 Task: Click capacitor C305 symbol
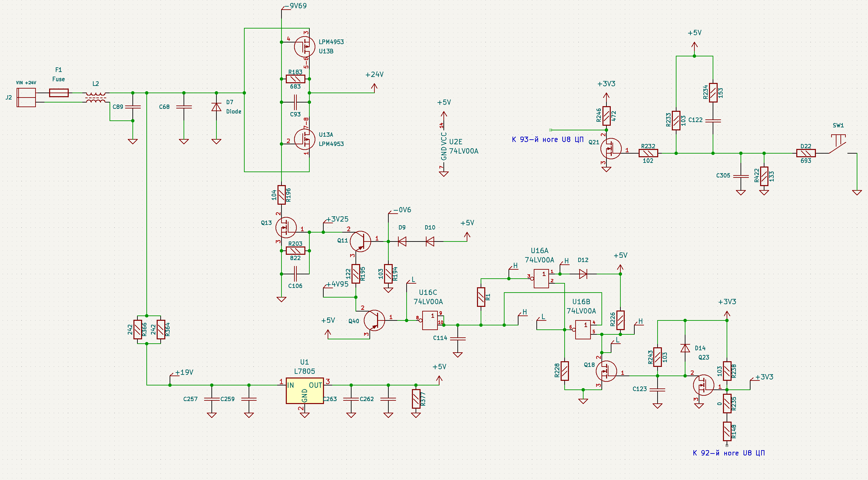click(741, 176)
